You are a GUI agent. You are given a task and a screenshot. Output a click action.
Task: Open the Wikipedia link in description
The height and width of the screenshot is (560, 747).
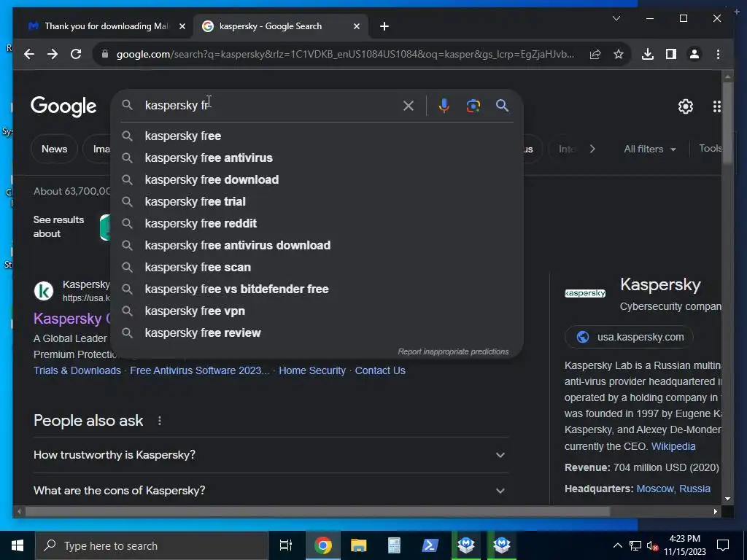point(673,447)
